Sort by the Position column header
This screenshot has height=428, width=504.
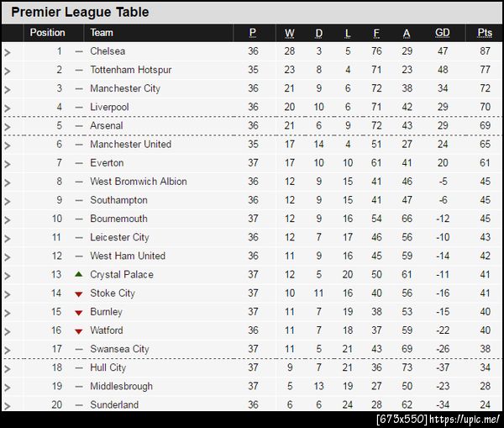[x=47, y=33]
